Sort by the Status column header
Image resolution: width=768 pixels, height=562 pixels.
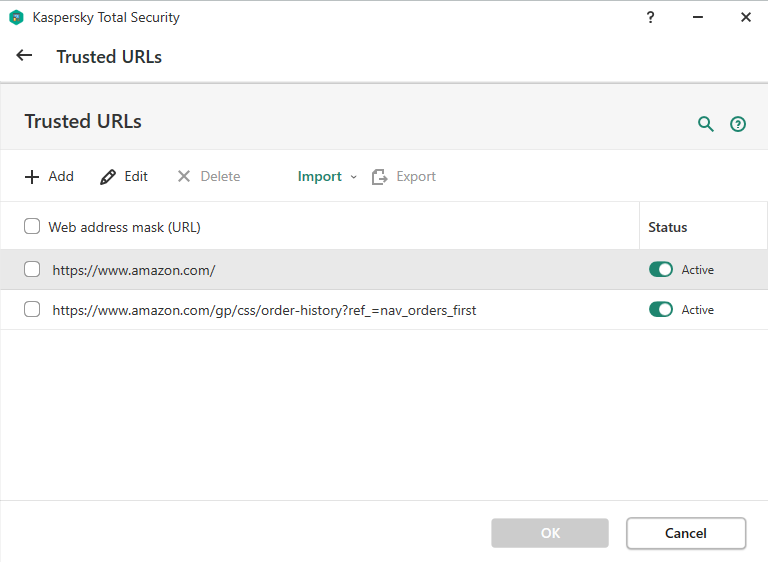coord(668,227)
